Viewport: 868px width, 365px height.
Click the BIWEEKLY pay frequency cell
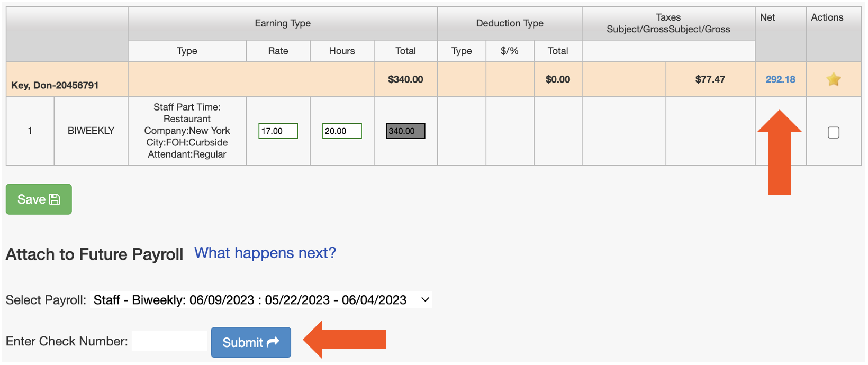[x=91, y=131]
